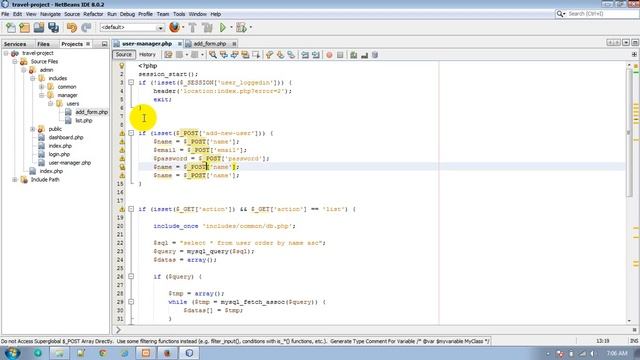Click the Open Project toolbar icon

click(39, 28)
